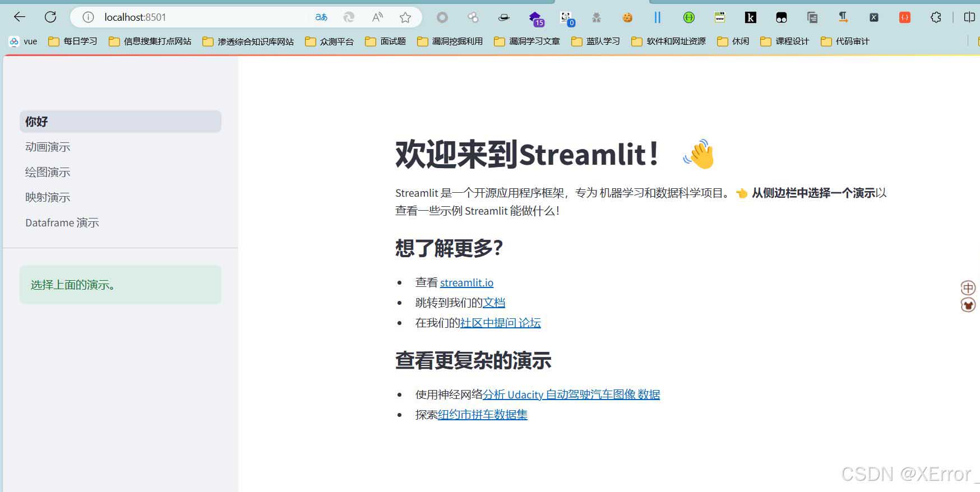
Task: Click the blue double-bar extension icon
Action: (658, 17)
